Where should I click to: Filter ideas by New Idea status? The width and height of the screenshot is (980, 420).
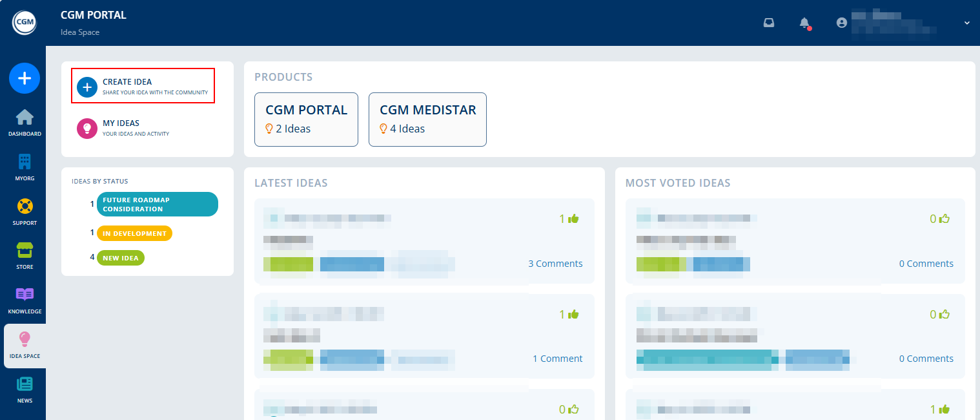pyautogui.click(x=121, y=258)
